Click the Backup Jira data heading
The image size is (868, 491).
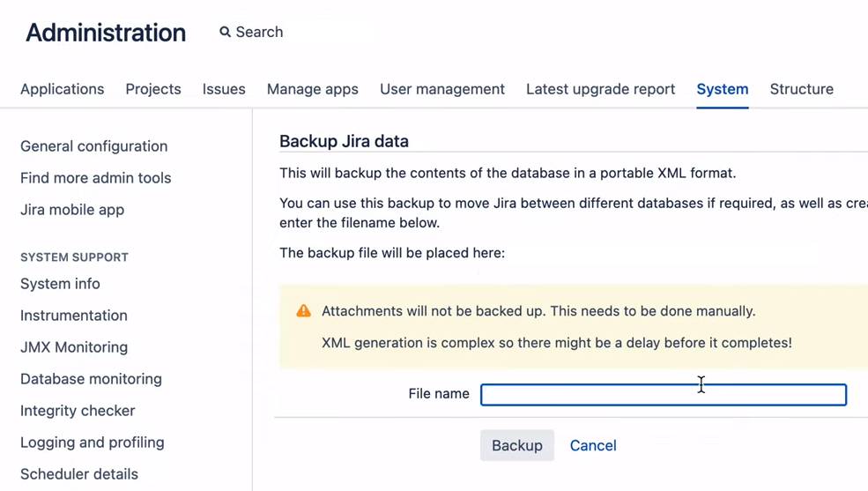pos(344,141)
